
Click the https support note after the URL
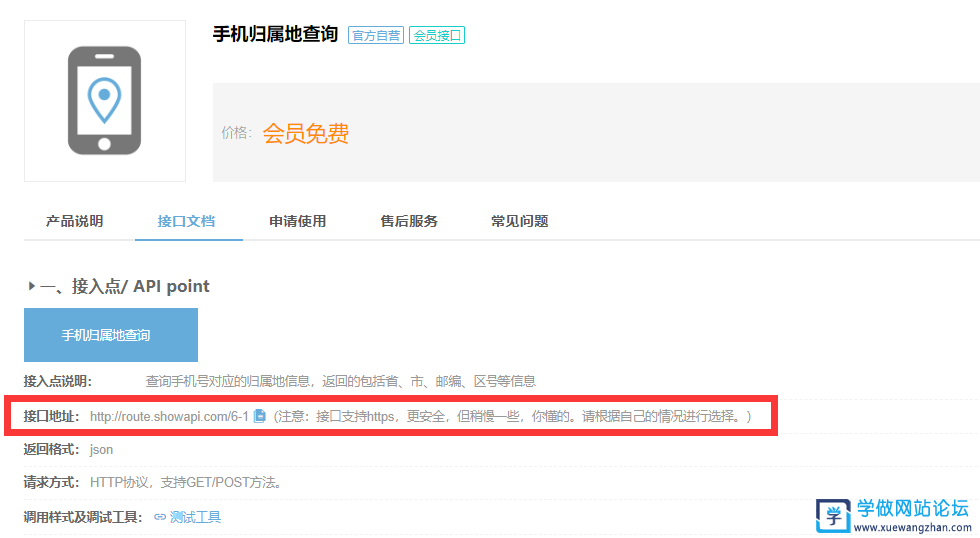click(511, 416)
